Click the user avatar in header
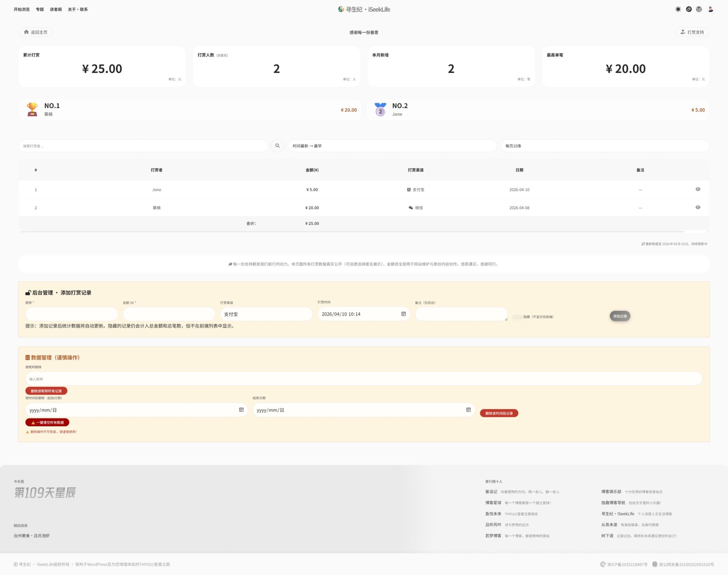Viewport: 728px width, 575px height. [711, 9]
